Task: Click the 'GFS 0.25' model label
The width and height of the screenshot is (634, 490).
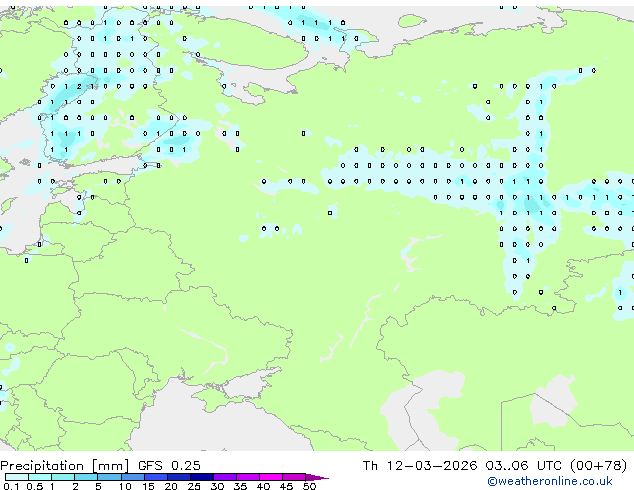Action: click(x=169, y=466)
